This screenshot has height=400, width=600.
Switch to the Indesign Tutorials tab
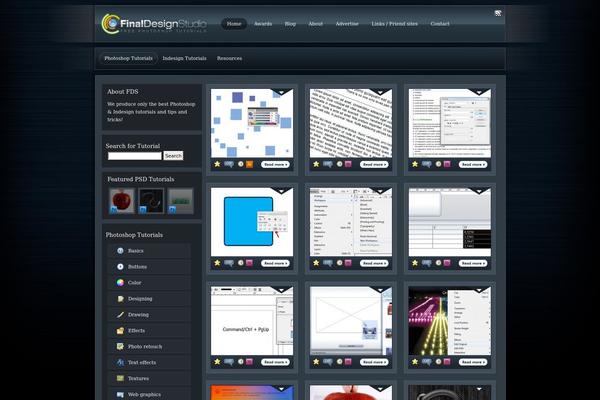coord(184,58)
